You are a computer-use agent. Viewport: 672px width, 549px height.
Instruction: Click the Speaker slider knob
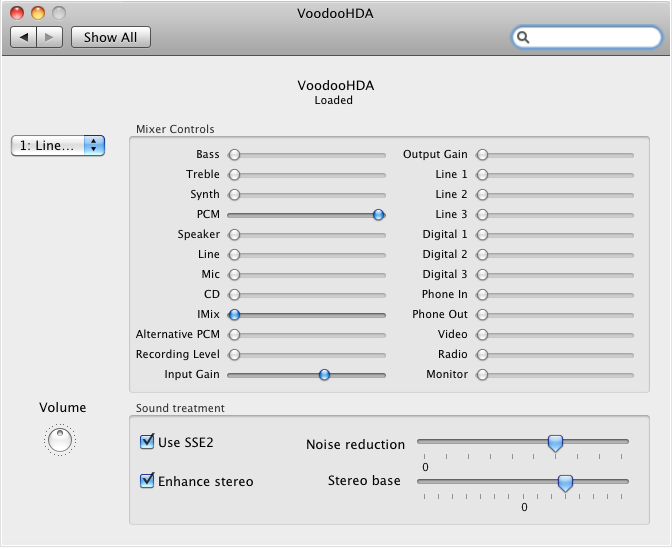(234, 235)
